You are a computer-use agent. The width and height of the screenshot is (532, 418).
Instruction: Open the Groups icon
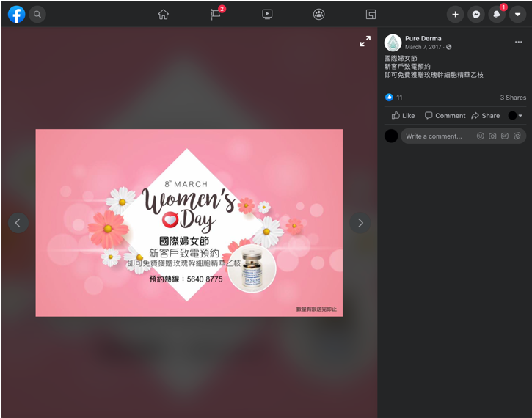318,14
